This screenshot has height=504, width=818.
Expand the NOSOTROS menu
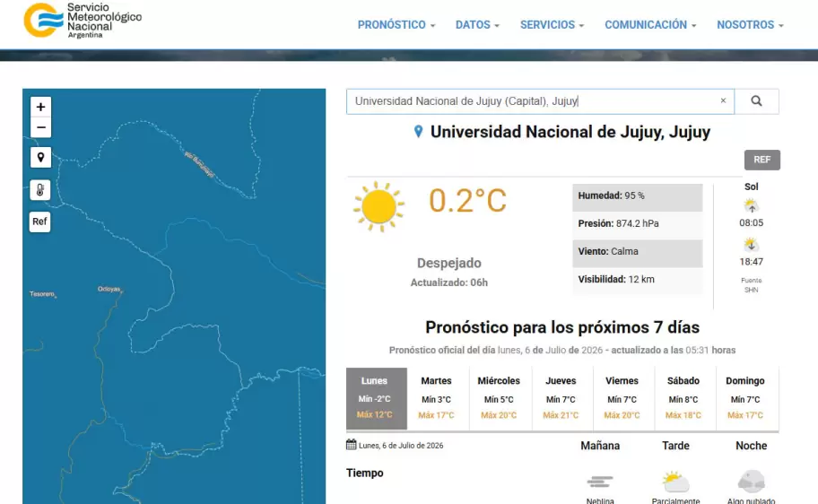click(x=750, y=25)
